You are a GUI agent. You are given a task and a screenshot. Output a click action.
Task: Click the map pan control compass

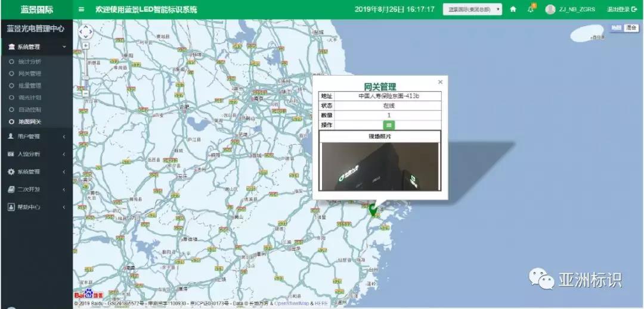point(86,32)
